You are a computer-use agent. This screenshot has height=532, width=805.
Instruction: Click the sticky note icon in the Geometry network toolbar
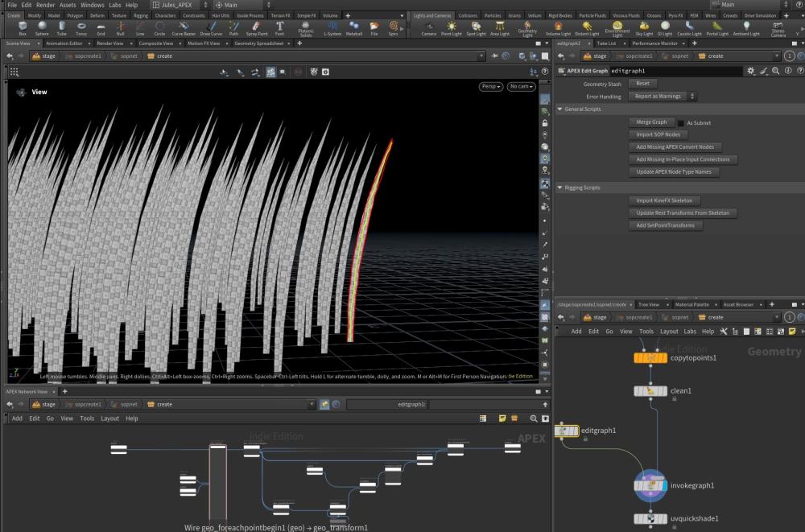[792, 332]
